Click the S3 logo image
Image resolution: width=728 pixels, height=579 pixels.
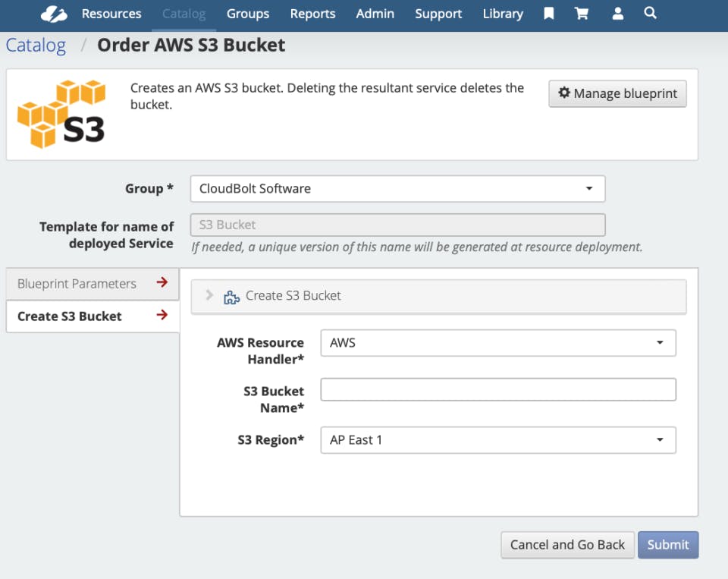(61, 114)
